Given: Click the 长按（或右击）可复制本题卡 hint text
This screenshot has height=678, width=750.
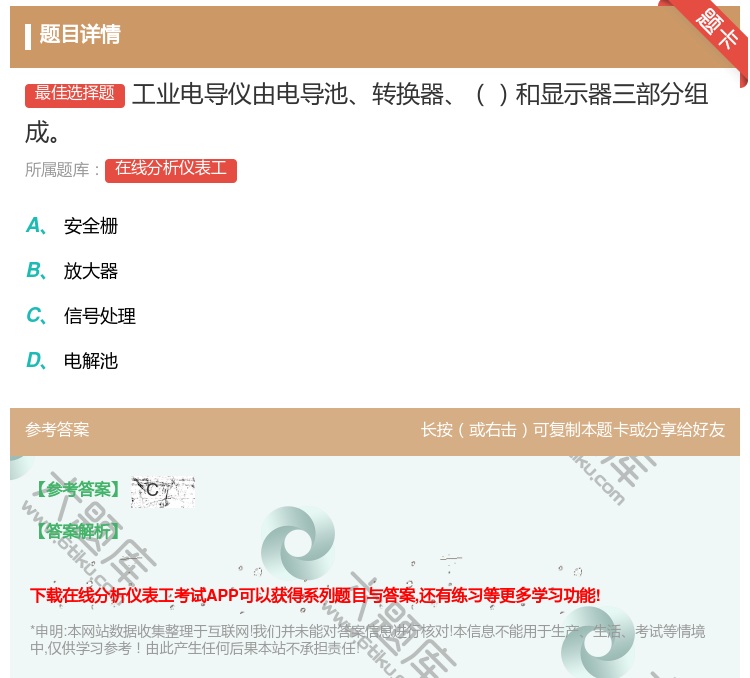Looking at the screenshot, I should 573,430.
